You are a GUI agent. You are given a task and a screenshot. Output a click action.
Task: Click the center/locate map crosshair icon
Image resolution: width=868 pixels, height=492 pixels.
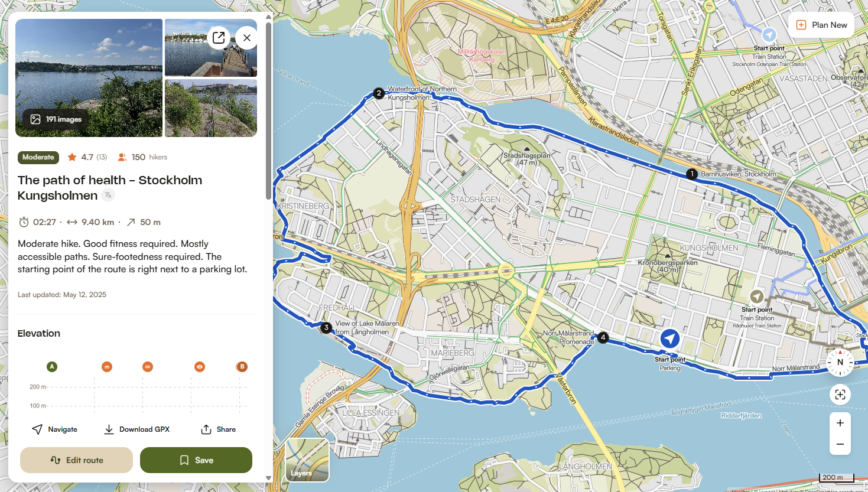[x=840, y=394]
